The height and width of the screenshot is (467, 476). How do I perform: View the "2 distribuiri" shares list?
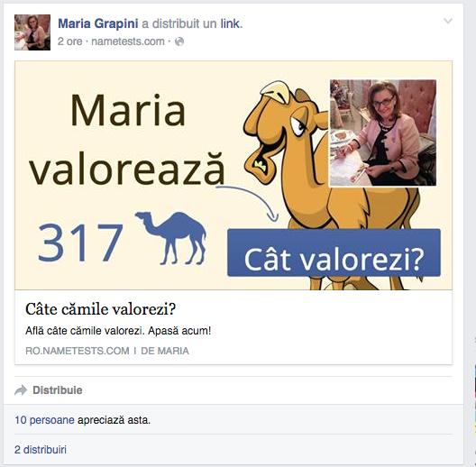coord(41,450)
